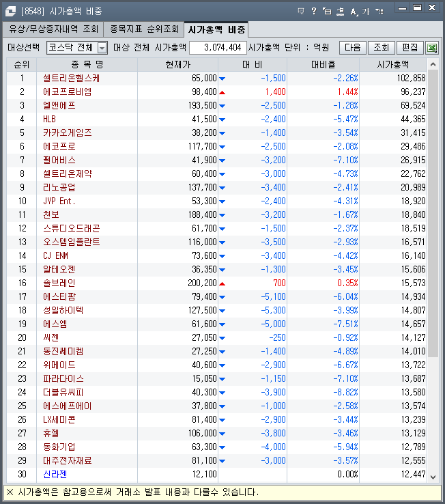
Task: Select stock LX세미콘
Action: click(x=59, y=420)
